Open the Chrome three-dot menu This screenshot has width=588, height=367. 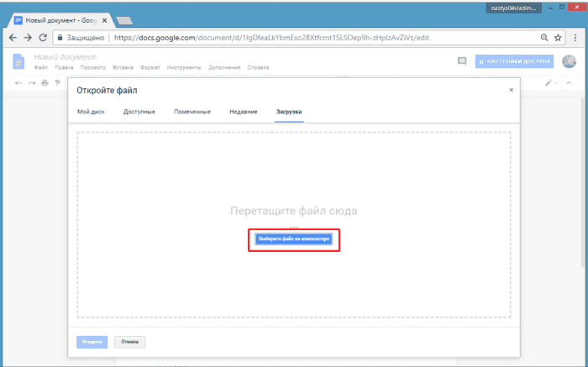tap(575, 38)
